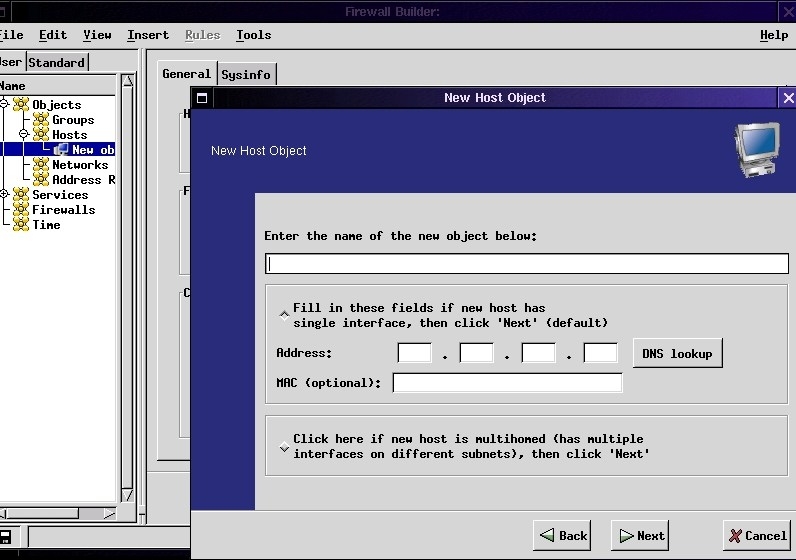Open the Tools menu
The width and height of the screenshot is (796, 560).
(x=253, y=35)
